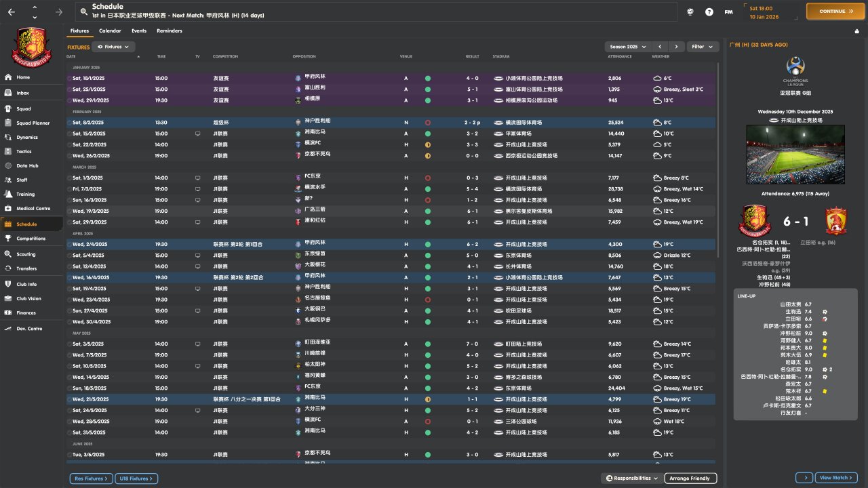
Task: Open the help question mark icon
Action: pyautogui.click(x=709, y=12)
